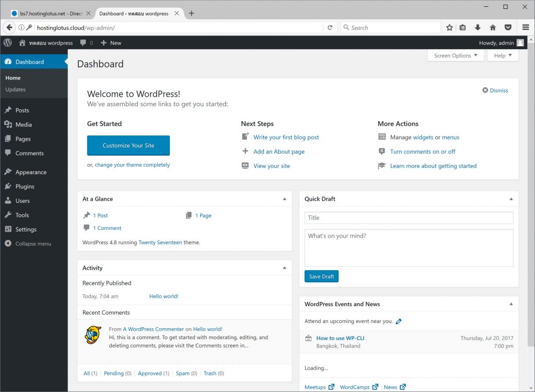Click the key icon in address bar
The height and width of the screenshot is (392, 535).
(29, 28)
